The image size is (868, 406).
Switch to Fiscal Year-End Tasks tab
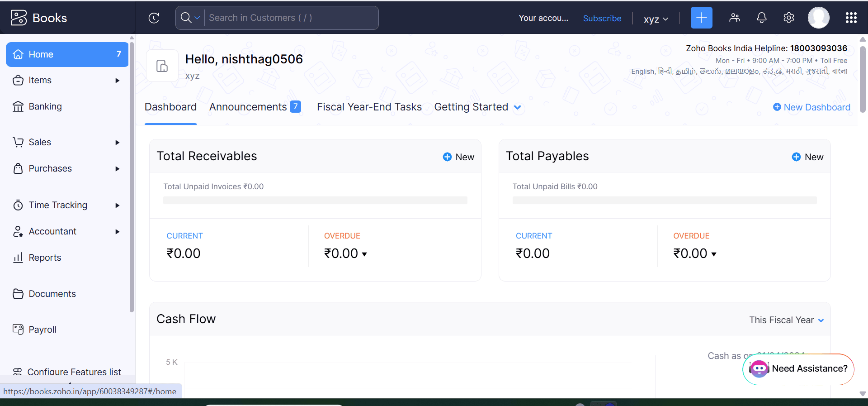(x=369, y=107)
